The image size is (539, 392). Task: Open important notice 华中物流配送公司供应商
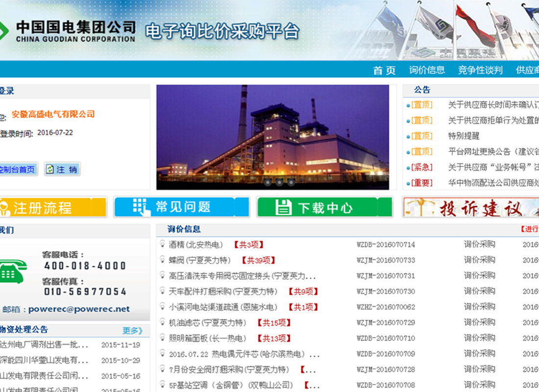pyautogui.click(x=493, y=183)
